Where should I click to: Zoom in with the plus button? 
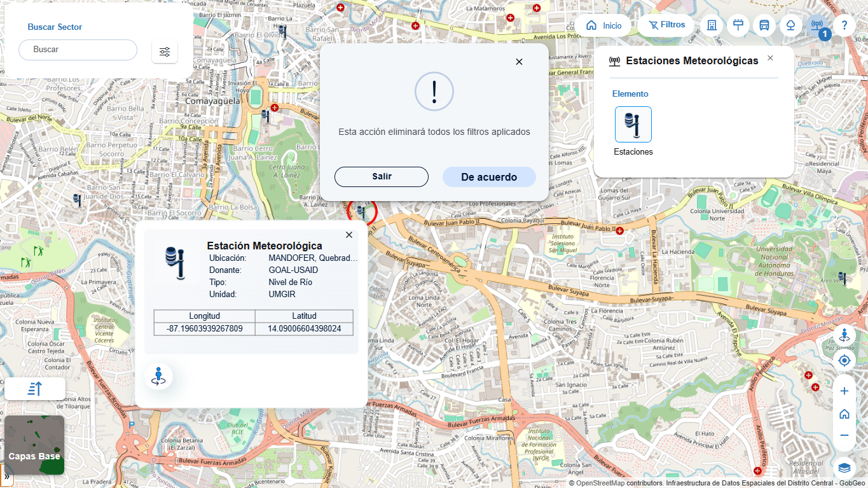click(x=844, y=391)
